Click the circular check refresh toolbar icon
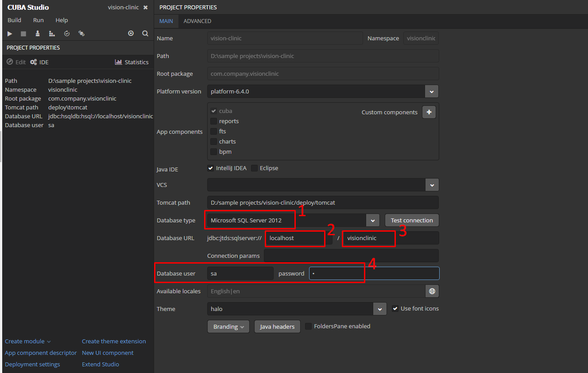Image resolution: width=588 pixels, height=373 pixels. pyautogui.click(x=67, y=34)
